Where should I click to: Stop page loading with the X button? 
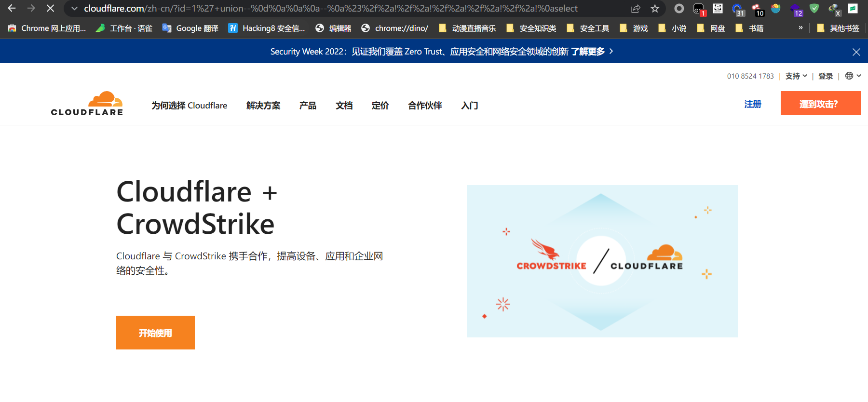click(x=50, y=8)
